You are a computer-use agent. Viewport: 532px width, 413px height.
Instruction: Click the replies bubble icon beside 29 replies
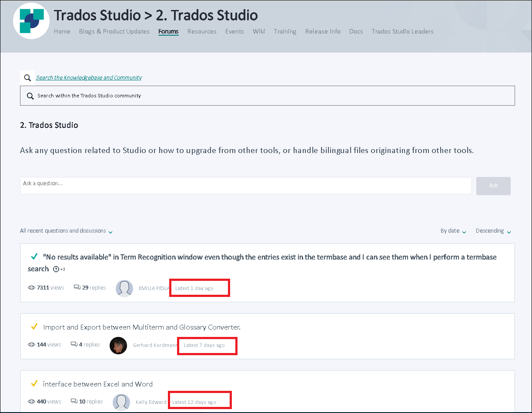[x=76, y=287]
